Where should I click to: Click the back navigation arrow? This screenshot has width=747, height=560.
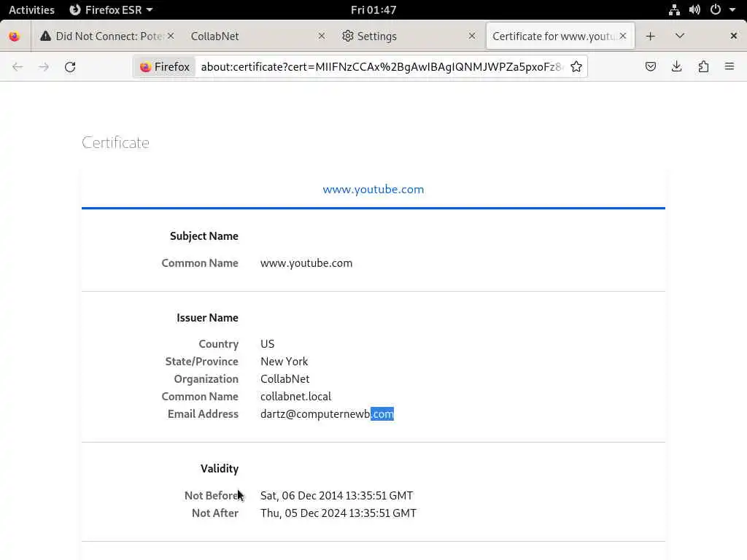(x=18, y=66)
